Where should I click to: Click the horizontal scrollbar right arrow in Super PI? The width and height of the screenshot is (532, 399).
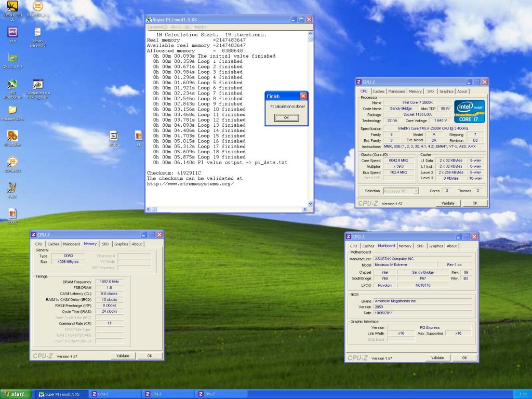[x=304, y=209]
